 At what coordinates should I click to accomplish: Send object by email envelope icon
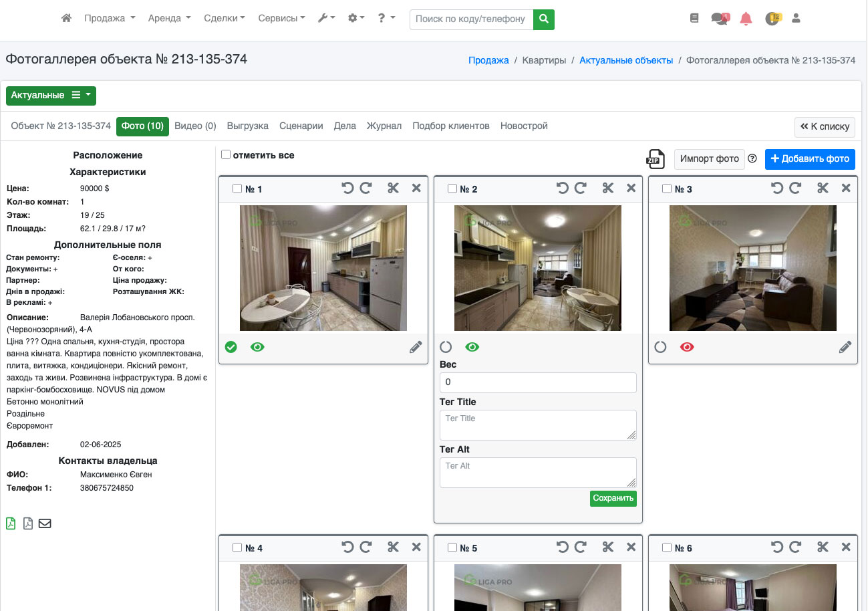[x=45, y=523]
